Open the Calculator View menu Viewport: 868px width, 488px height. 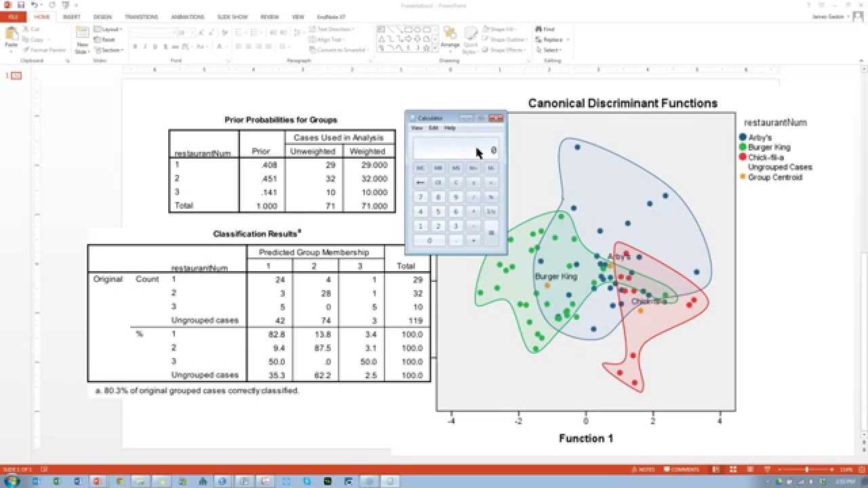point(416,127)
